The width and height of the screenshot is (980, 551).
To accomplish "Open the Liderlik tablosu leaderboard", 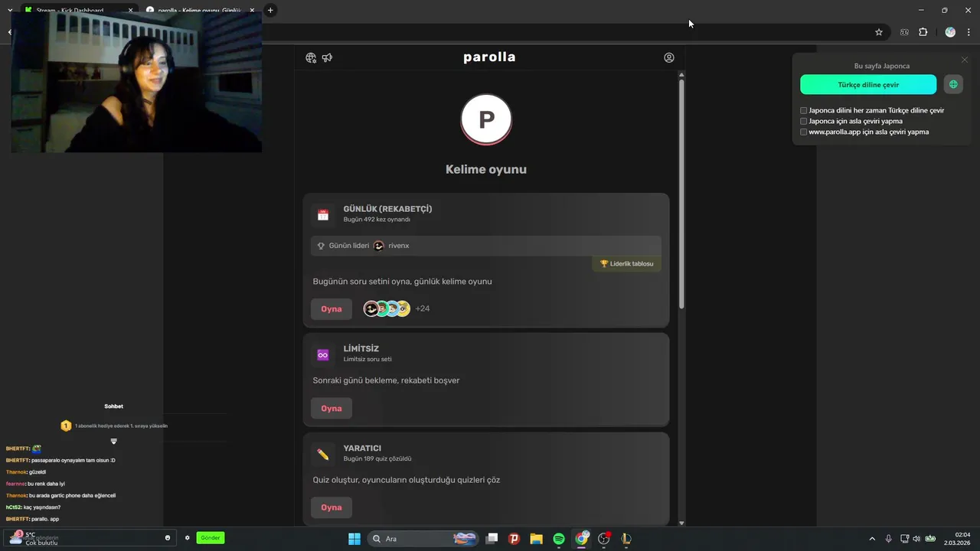I will (626, 264).
